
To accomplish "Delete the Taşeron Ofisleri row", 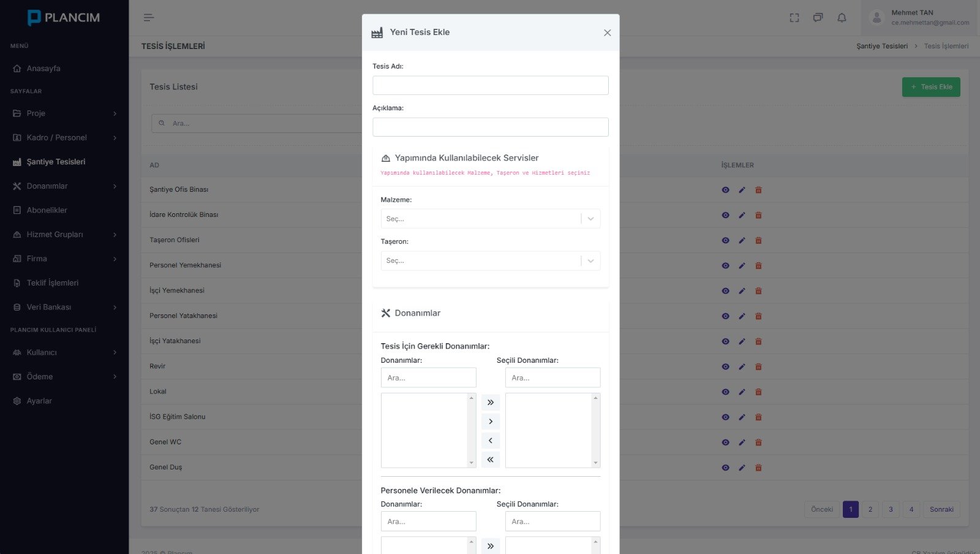I will point(758,240).
